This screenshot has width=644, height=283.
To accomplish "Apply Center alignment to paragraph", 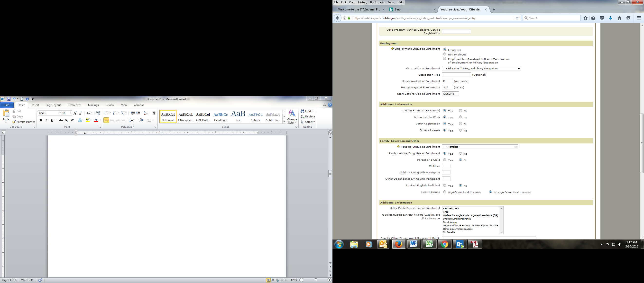I will point(112,120).
